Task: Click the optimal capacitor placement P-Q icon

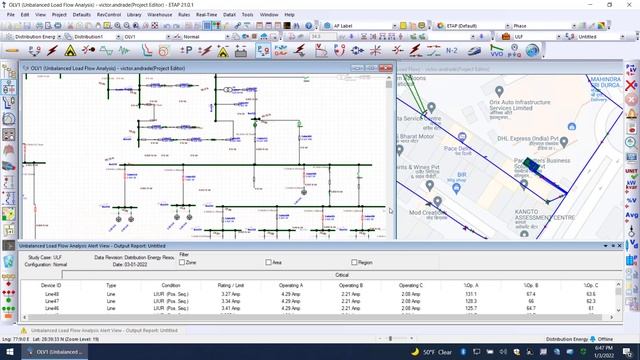Action: coord(515,51)
